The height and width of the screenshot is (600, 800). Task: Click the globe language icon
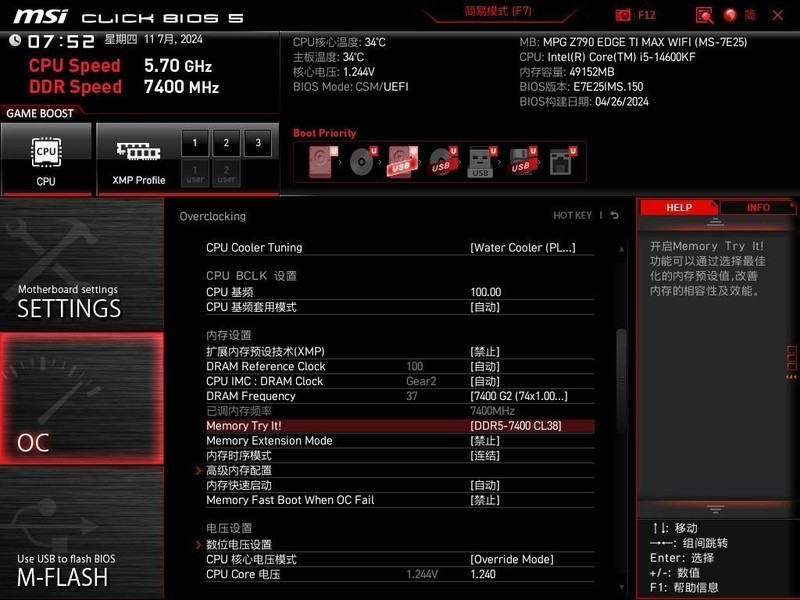pyautogui.click(x=730, y=15)
